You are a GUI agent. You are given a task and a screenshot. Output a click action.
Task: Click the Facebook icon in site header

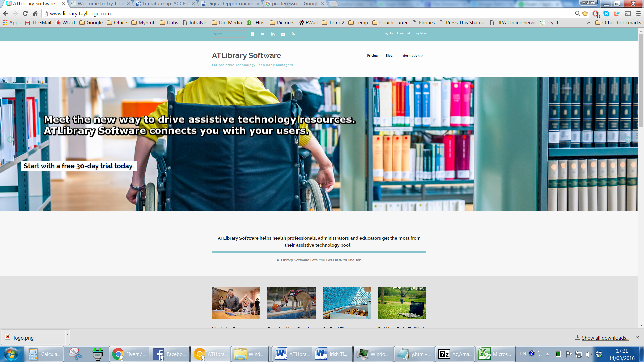tap(252, 34)
